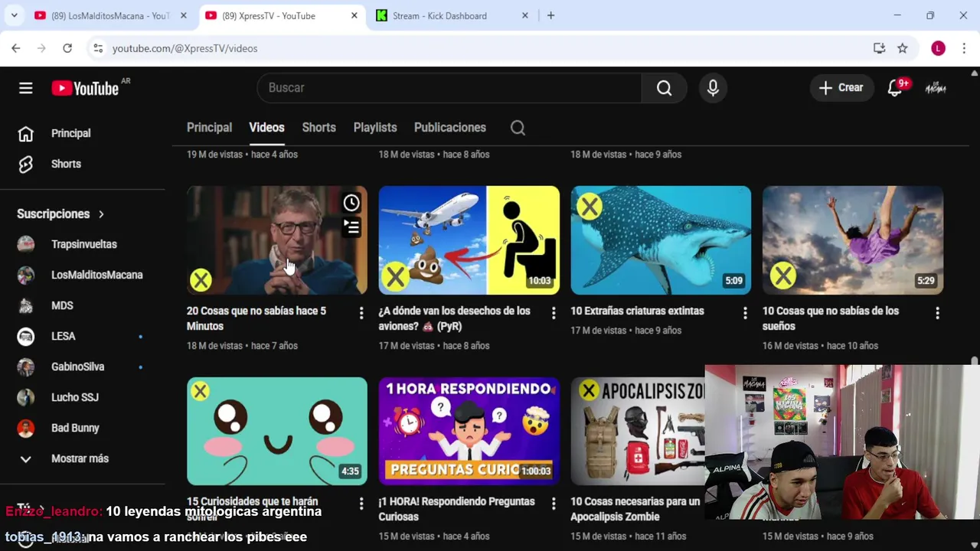Click the Principal home sidebar icon
The width and height of the screenshot is (980, 551).
(x=26, y=134)
